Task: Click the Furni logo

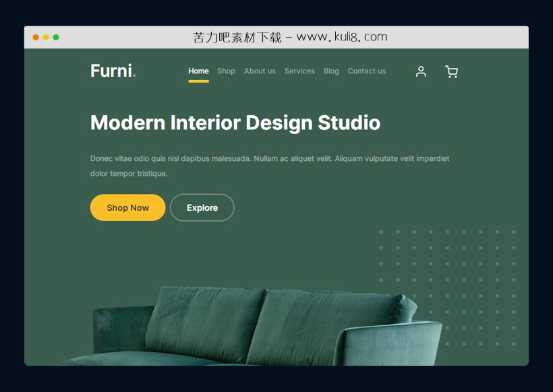Action: point(113,71)
